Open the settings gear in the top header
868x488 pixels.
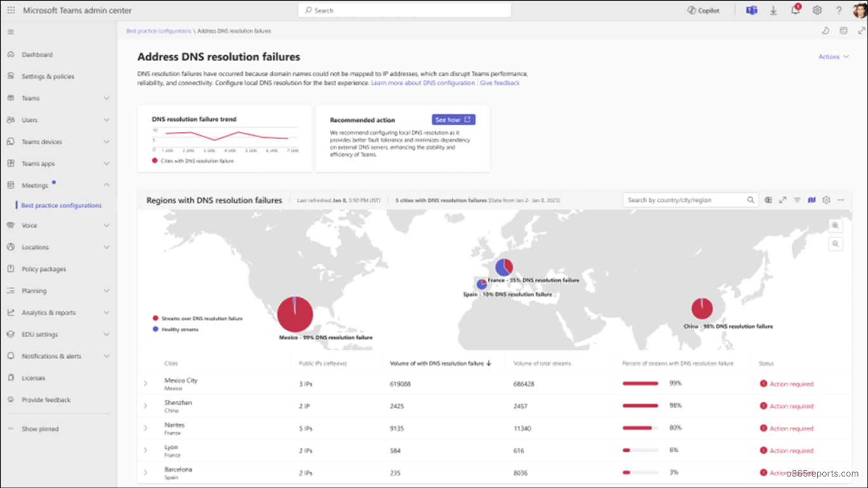point(817,10)
